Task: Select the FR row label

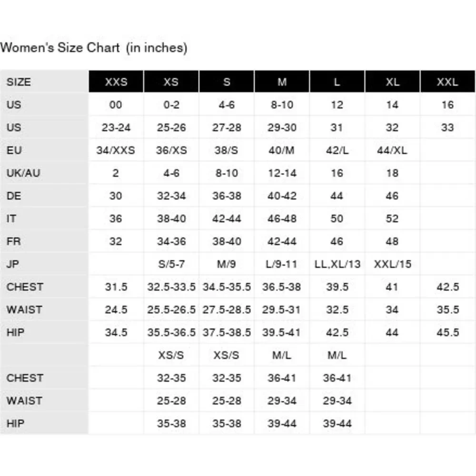Action: tap(14, 241)
